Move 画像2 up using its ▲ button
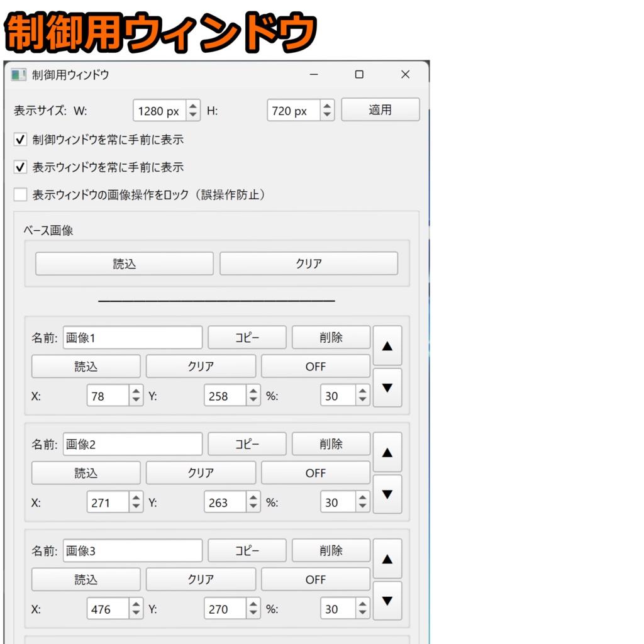The image size is (644, 644). coord(387,452)
